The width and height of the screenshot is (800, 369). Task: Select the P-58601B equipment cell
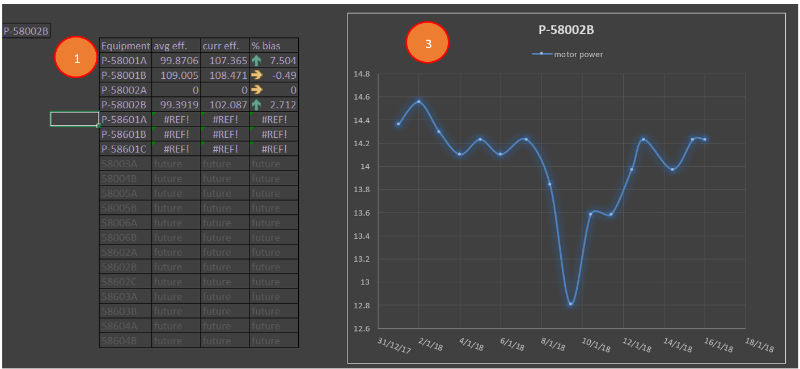tap(126, 134)
